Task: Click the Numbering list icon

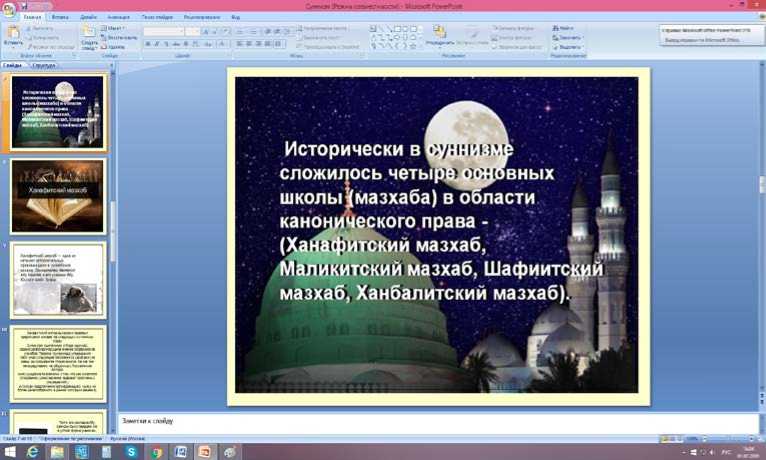Action: pos(253,32)
